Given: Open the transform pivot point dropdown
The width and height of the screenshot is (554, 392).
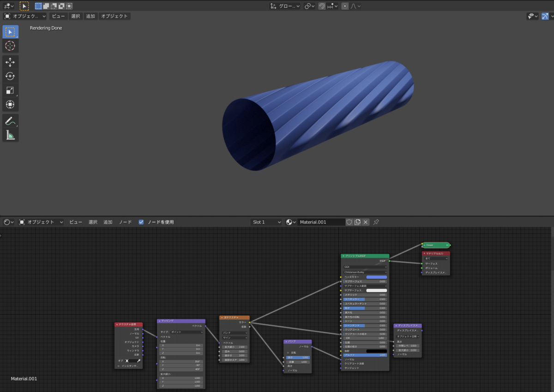Looking at the screenshot, I should coord(310,6).
